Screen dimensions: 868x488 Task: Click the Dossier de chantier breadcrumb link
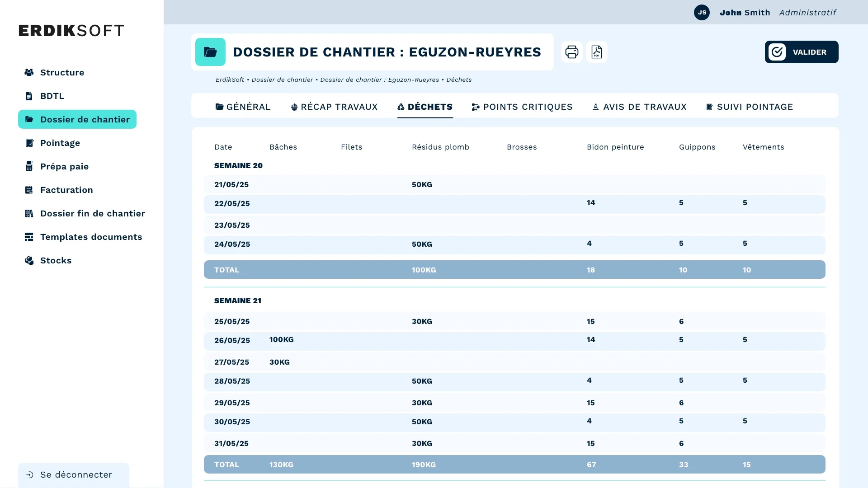coord(282,80)
